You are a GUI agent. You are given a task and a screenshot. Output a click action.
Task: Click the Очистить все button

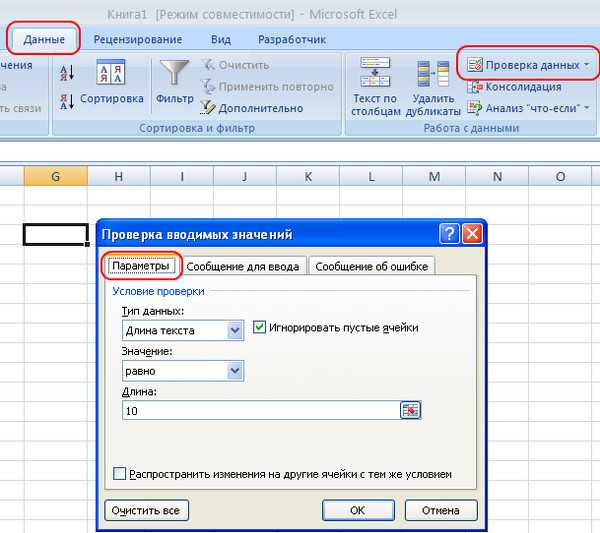click(x=147, y=510)
